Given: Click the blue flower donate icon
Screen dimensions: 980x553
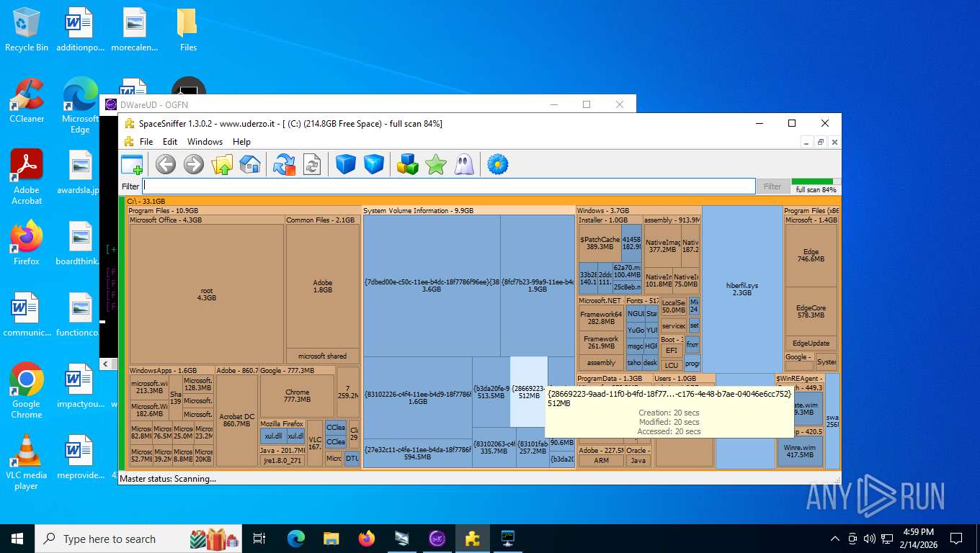Looking at the screenshot, I should coord(498,165).
